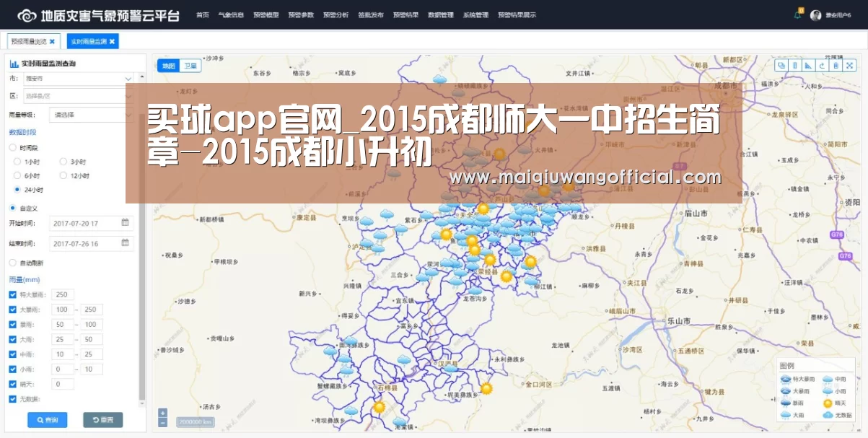Click the refresh arrow map tool

pos(822,66)
